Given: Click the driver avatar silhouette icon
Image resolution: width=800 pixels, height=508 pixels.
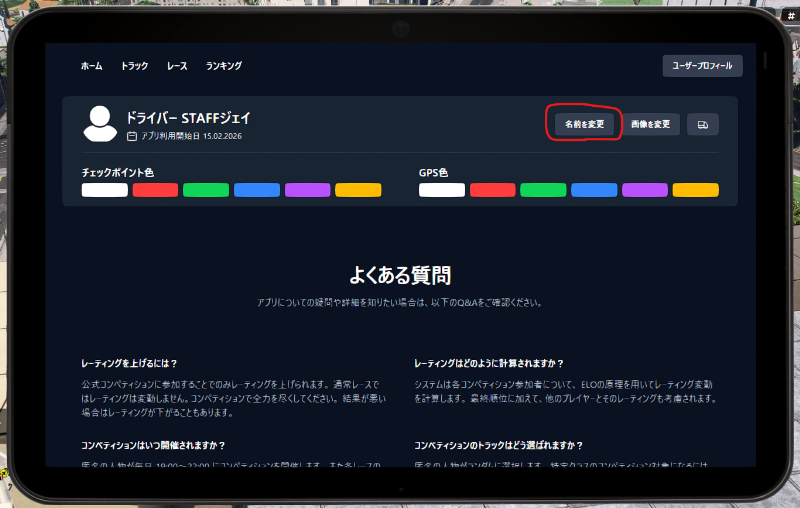Looking at the screenshot, I should [x=100, y=124].
